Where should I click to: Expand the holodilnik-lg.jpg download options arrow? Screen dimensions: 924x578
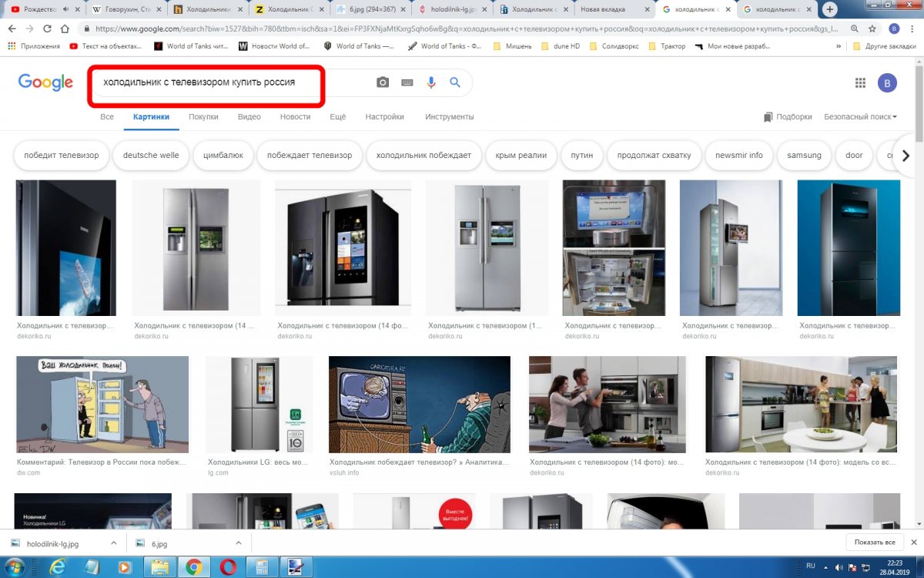click(112, 543)
